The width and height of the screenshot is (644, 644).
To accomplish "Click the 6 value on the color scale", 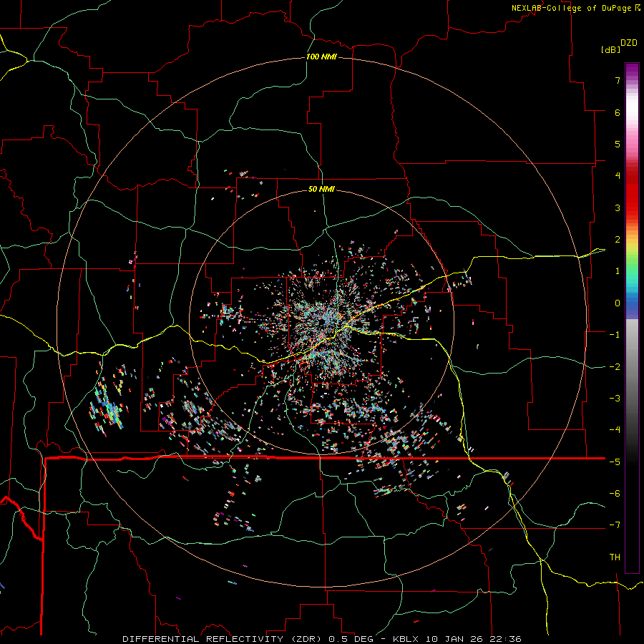I will (618, 112).
